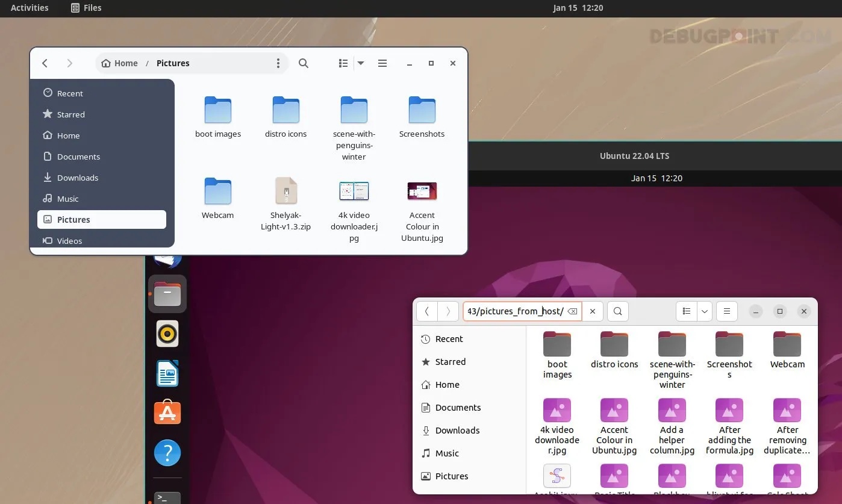Expand view options dropdown arrow in Pictures window
This screenshot has height=504, width=842.
[x=361, y=63]
